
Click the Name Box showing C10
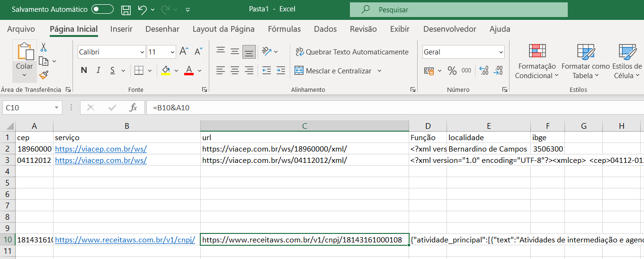(32, 108)
